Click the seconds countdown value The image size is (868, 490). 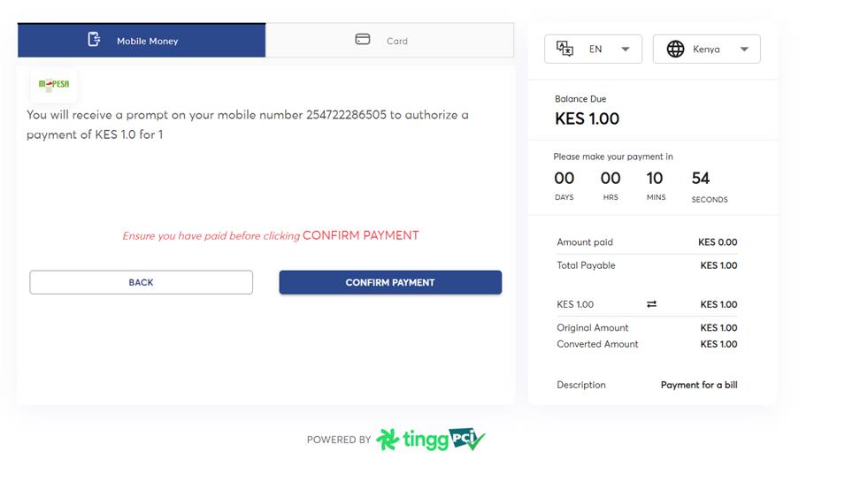click(701, 179)
